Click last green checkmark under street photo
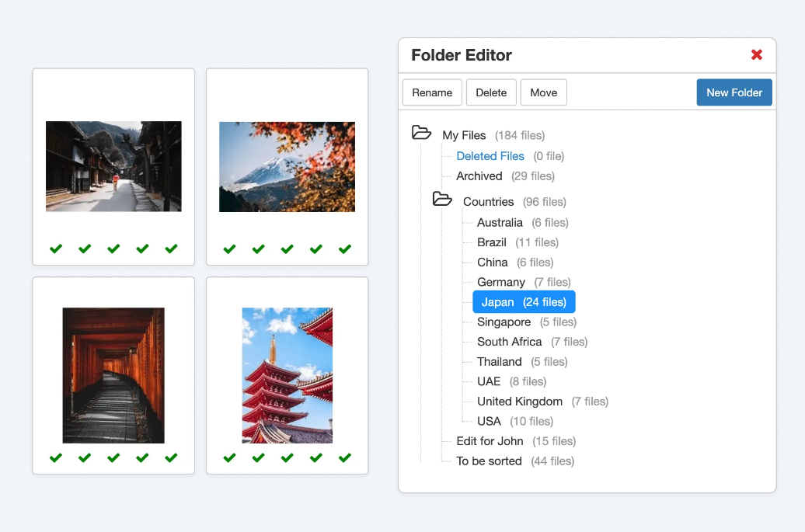The image size is (805, 532). point(171,249)
